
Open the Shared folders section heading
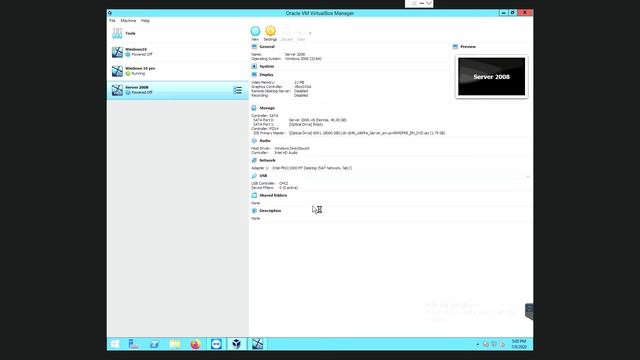[273, 195]
